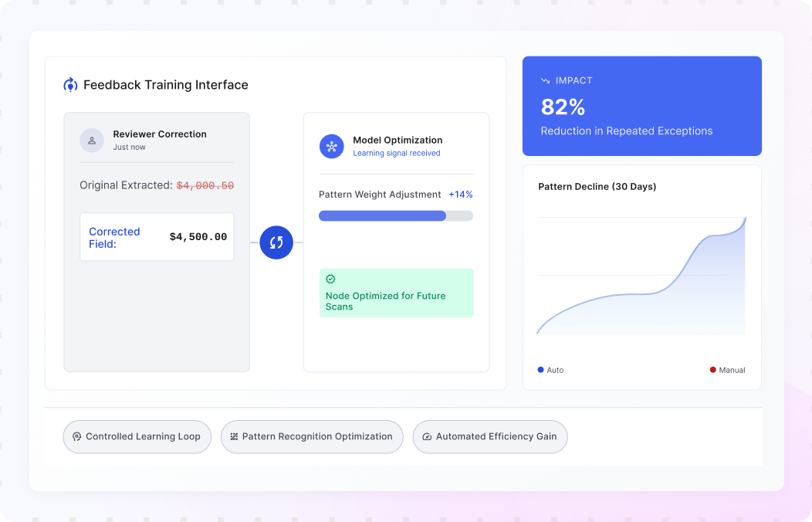Click the +14% adjustment value
The image size is (812, 522).
(460, 195)
